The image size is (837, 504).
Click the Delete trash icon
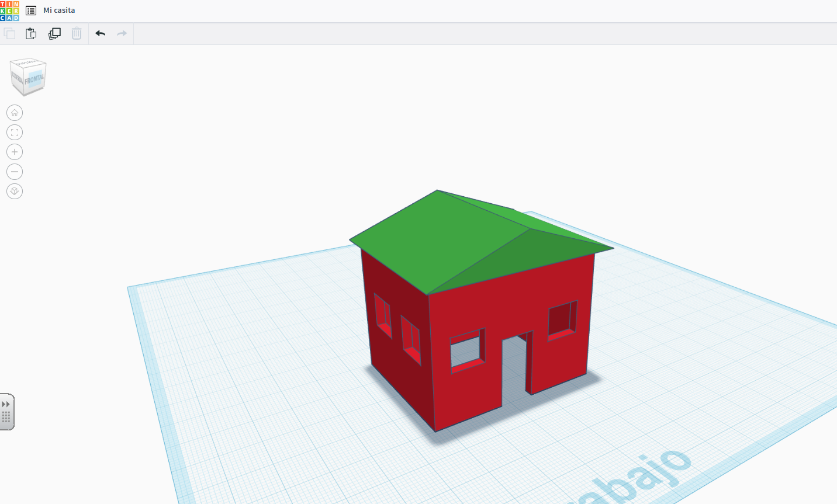point(77,33)
